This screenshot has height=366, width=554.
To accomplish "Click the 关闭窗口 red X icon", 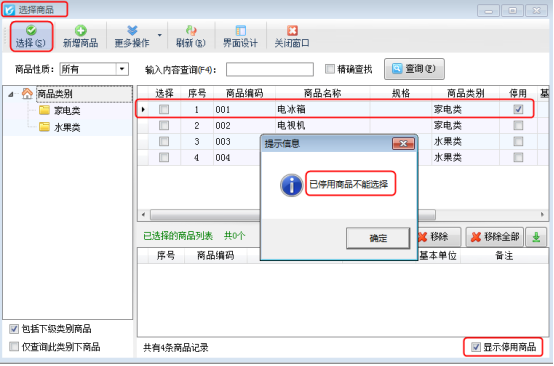I will coord(292,30).
